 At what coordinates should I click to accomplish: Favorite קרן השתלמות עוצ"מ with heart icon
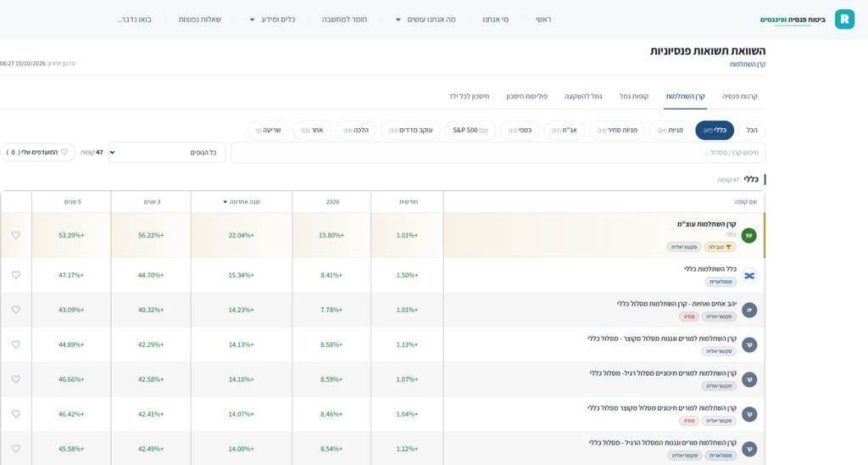pos(16,235)
